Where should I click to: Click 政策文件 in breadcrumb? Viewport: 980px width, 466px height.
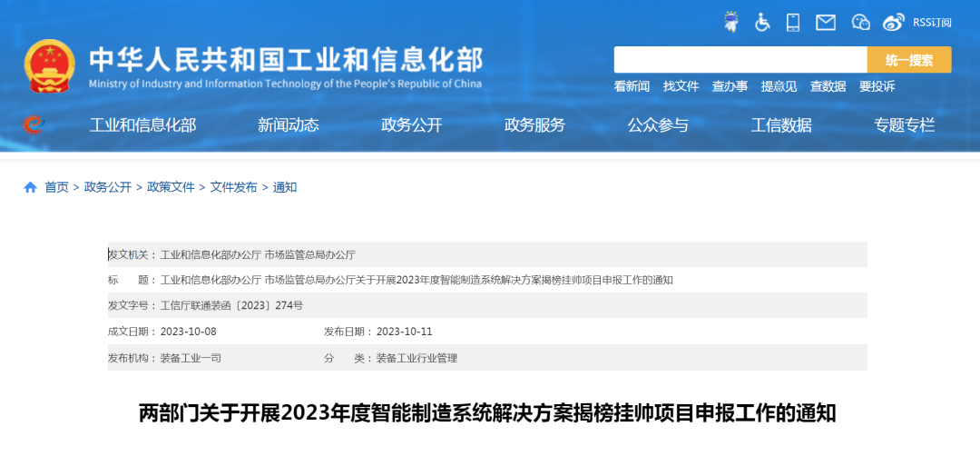point(171,187)
